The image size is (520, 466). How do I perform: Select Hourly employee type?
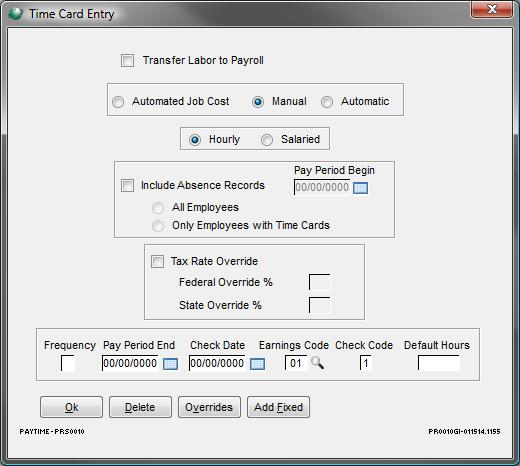click(195, 140)
